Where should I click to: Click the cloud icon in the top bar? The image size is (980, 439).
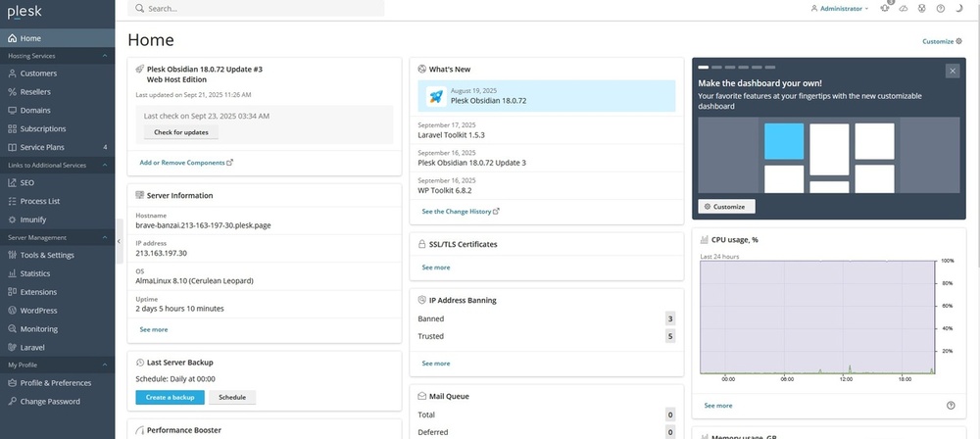pos(904,8)
